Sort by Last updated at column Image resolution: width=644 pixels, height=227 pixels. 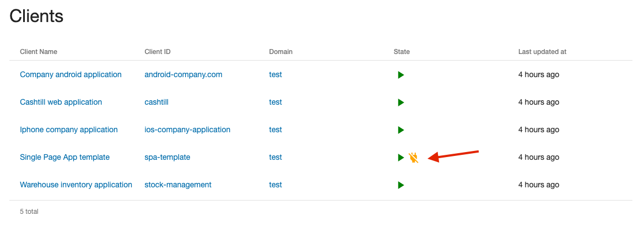542,52
